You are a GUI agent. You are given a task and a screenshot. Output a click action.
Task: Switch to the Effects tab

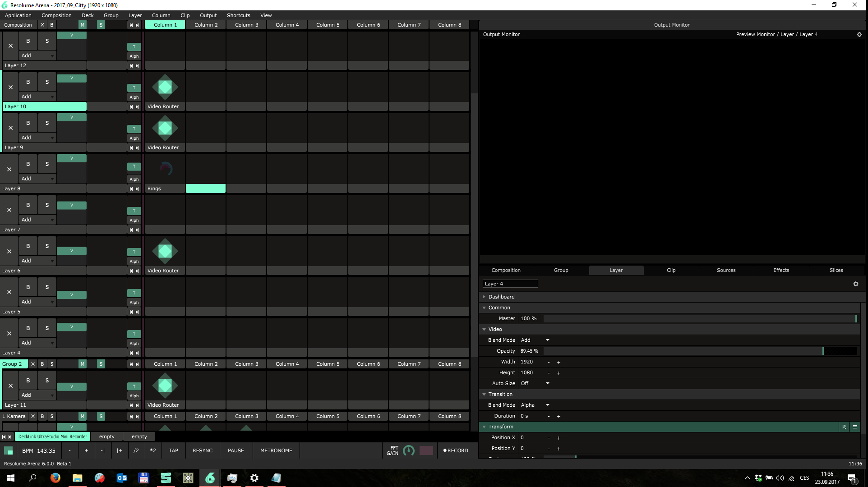(781, 270)
